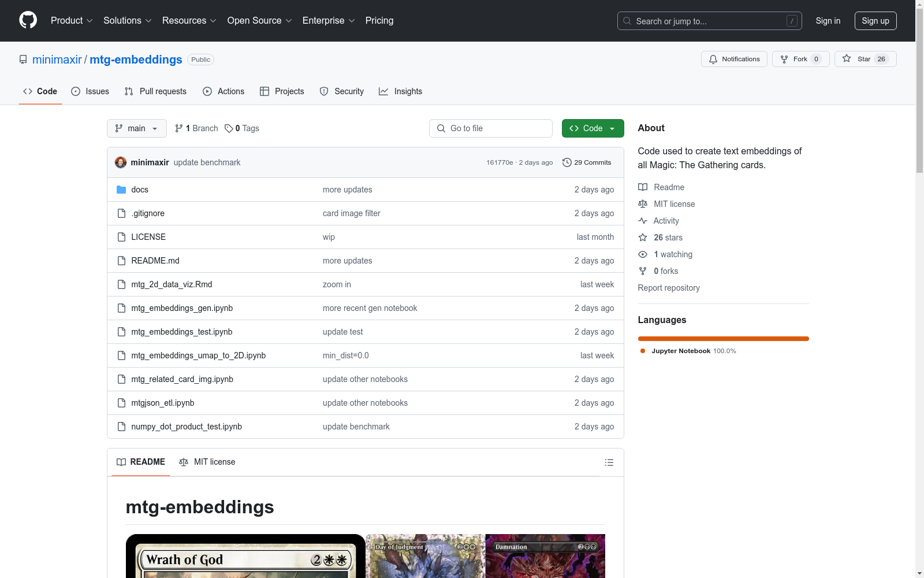Expand the Resources menu
Image resolution: width=924 pixels, height=578 pixels.
coord(189,21)
